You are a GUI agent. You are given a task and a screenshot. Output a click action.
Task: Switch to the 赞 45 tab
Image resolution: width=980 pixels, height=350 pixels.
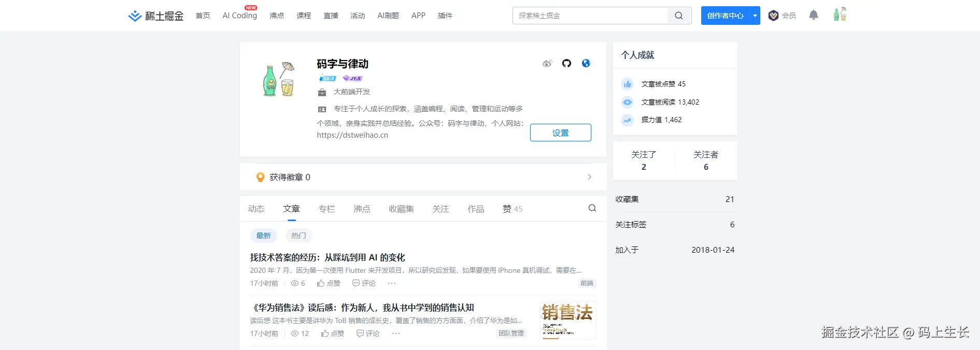tap(513, 209)
